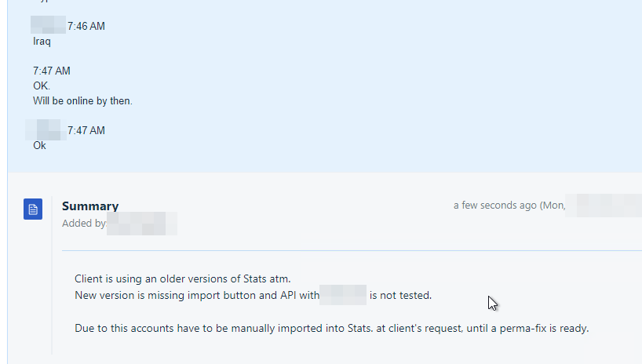
Task: Select the "OK." chat message
Action: pyautogui.click(x=42, y=86)
